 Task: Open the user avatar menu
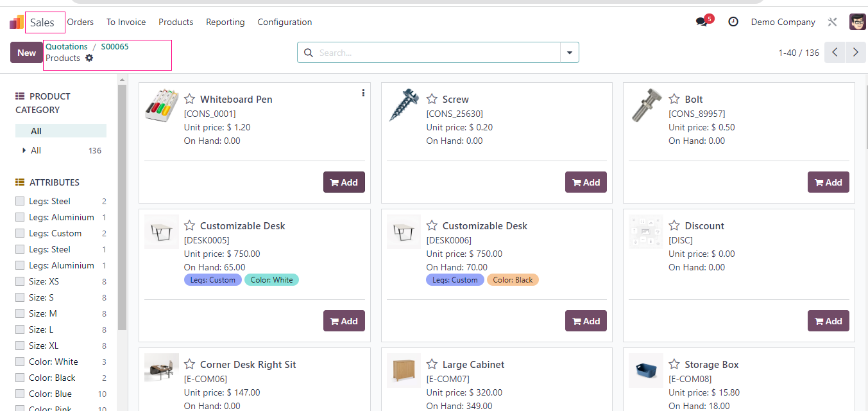click(x=857, y=22)
